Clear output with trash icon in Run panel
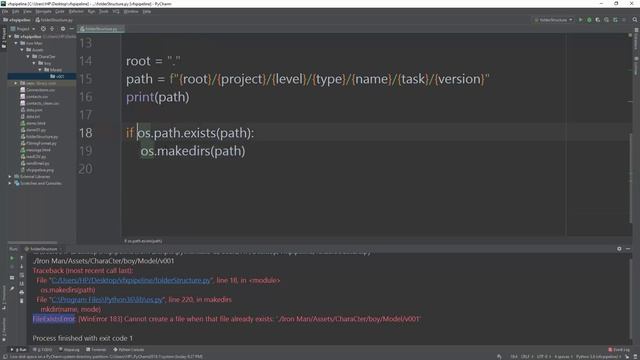Viewport: 640px width, 360px height. pyautogui.click(x=22, y=301)
